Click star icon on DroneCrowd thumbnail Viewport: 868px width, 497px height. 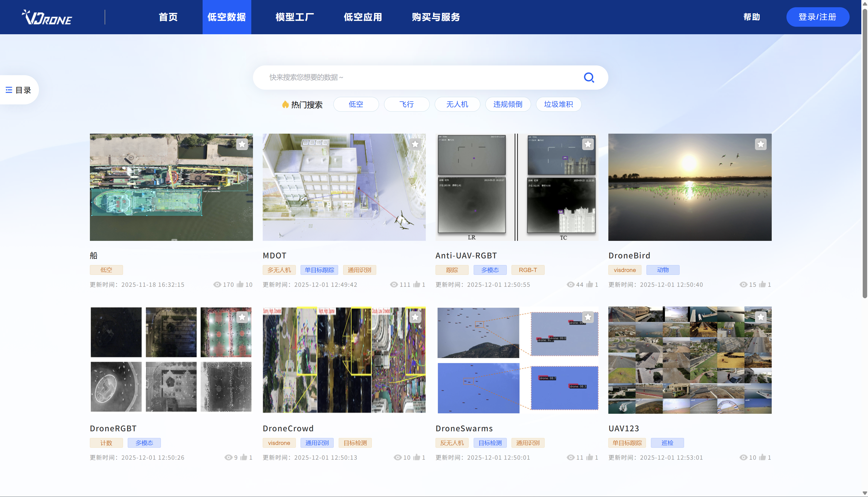coord(415,317)
